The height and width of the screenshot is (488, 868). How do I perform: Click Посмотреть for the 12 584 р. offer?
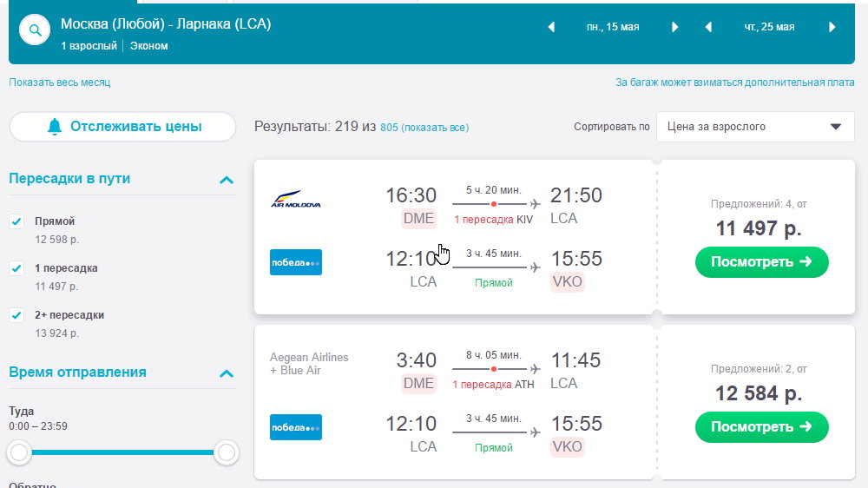tap(762, 427)
